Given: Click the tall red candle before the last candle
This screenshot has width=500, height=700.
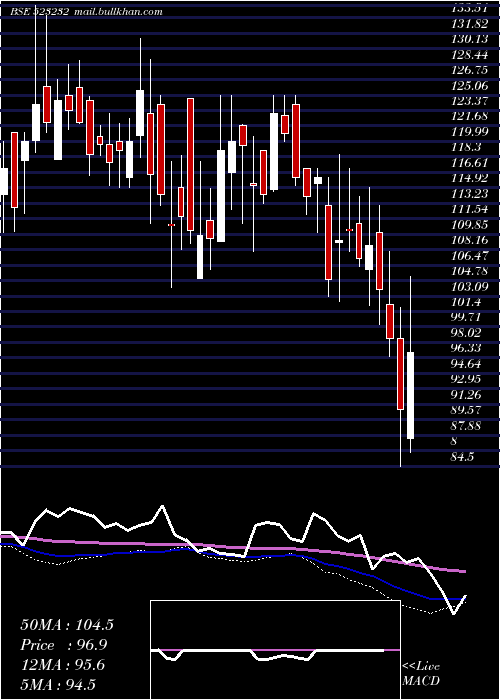Looking at the screenshot, I should 400,374.
